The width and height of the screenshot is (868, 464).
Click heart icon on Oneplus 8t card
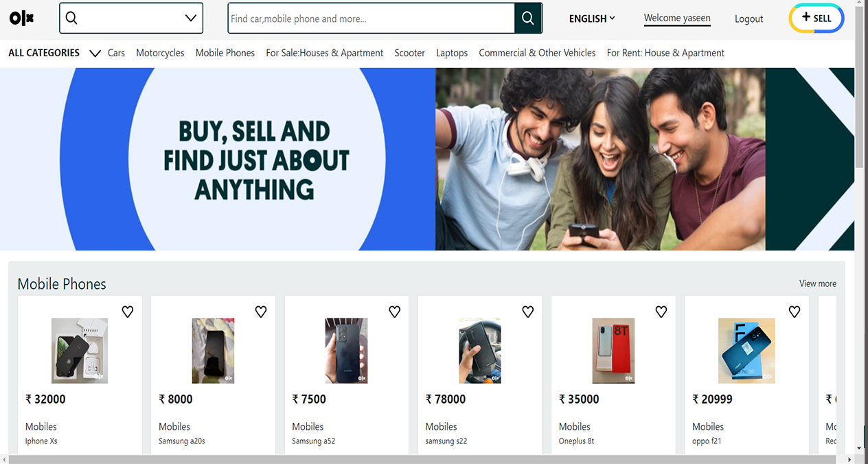(x=661, y=312)
